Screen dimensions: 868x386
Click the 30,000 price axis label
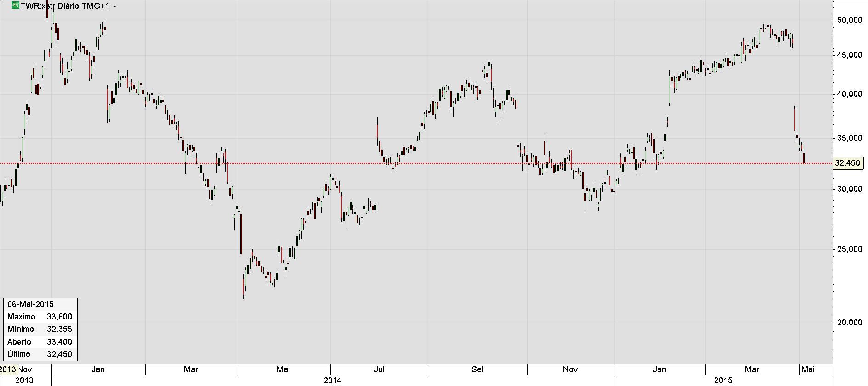pos(850,189)
